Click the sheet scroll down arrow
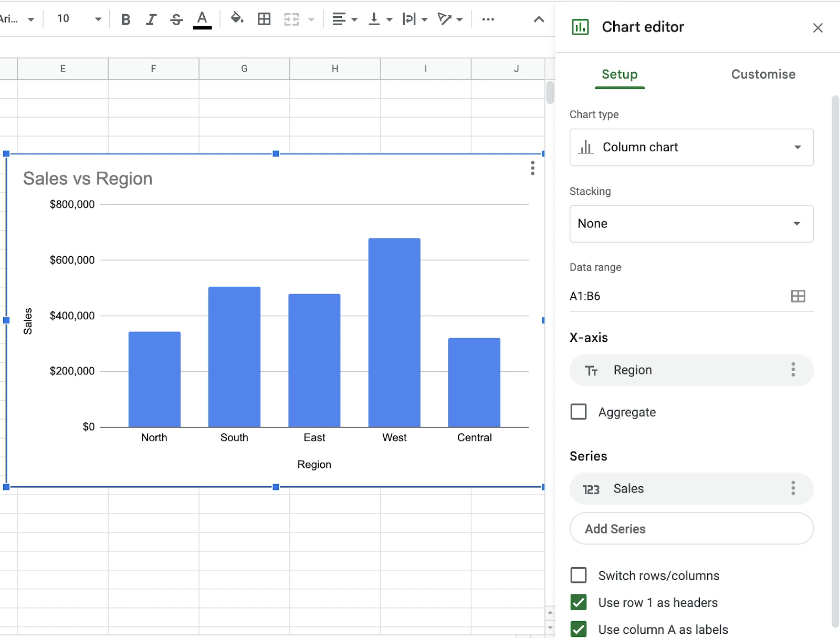This screenshot has width=840, height=638. pos(550,627)
